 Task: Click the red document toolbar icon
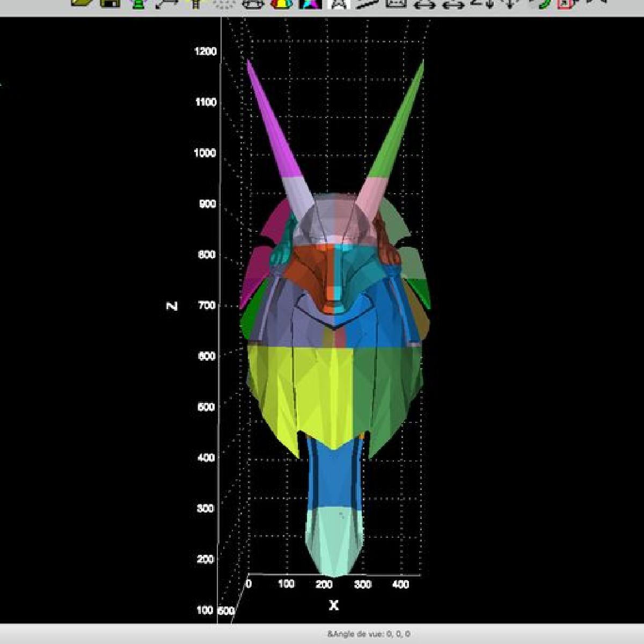[x=565, y=3]
